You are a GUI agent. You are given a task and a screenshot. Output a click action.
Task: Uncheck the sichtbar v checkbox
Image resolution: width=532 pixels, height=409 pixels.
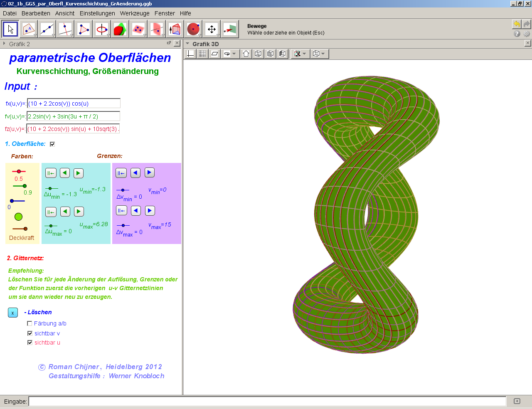point(30,333)
